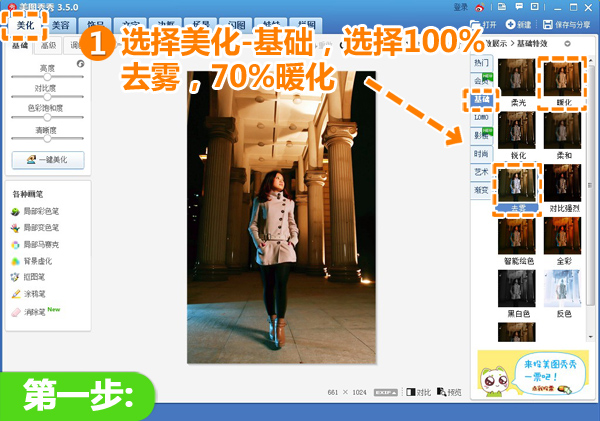Image resolution: width=600 pixels, height=421 pixels.
Task: Click the 色彩饱和度 saturation slider handle
Action: coord(47,117)
